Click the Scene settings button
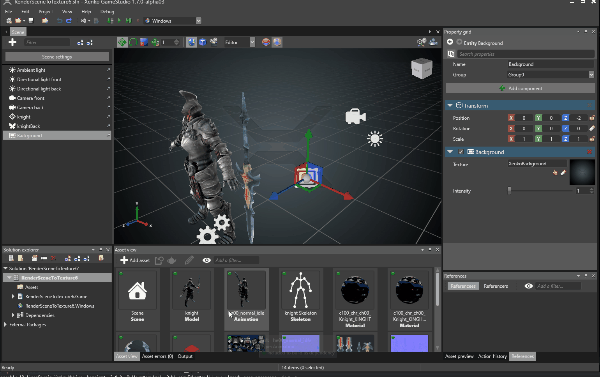This screenshot has height=377, width=600. tap(57, 57)
